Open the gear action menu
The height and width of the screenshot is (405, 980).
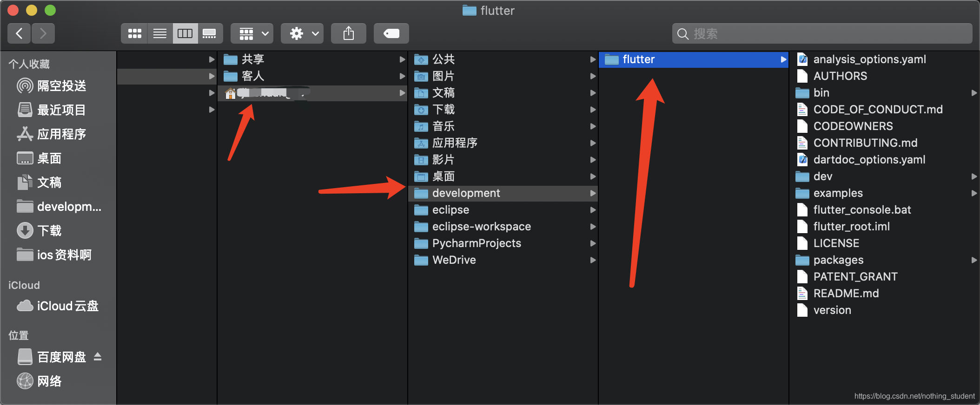coord(303,33)
